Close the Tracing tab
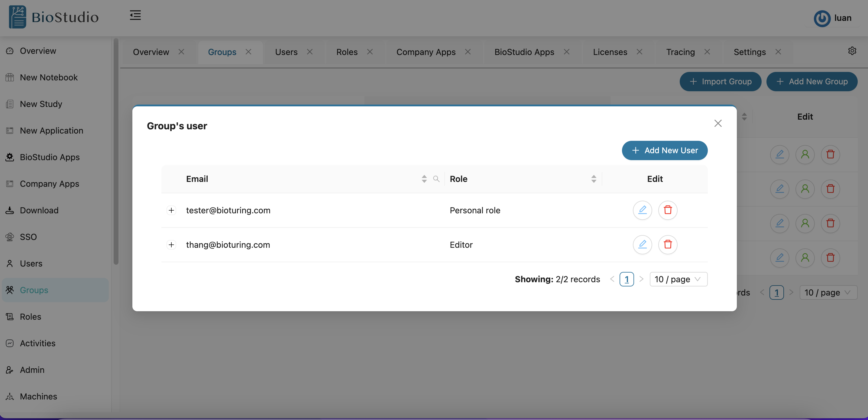 click(707, 52)
